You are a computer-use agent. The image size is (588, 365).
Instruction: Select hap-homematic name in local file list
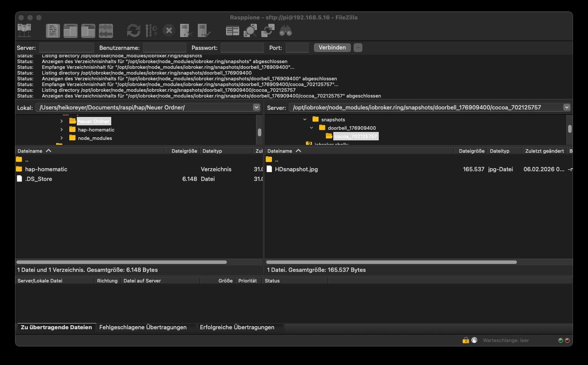(46, 169)
